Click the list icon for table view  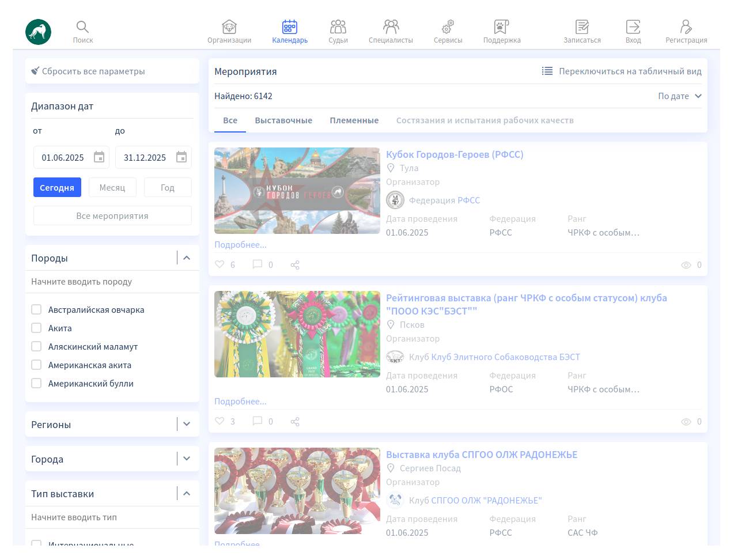[547, 71]
